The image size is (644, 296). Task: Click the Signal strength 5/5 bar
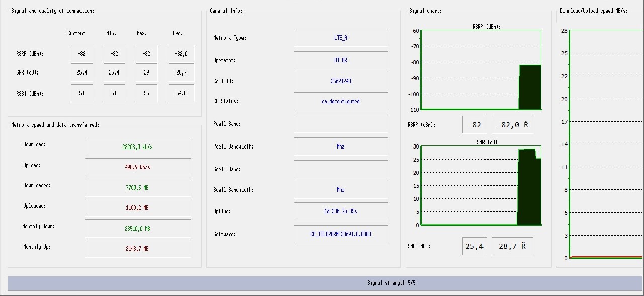(x=325, y=283)
